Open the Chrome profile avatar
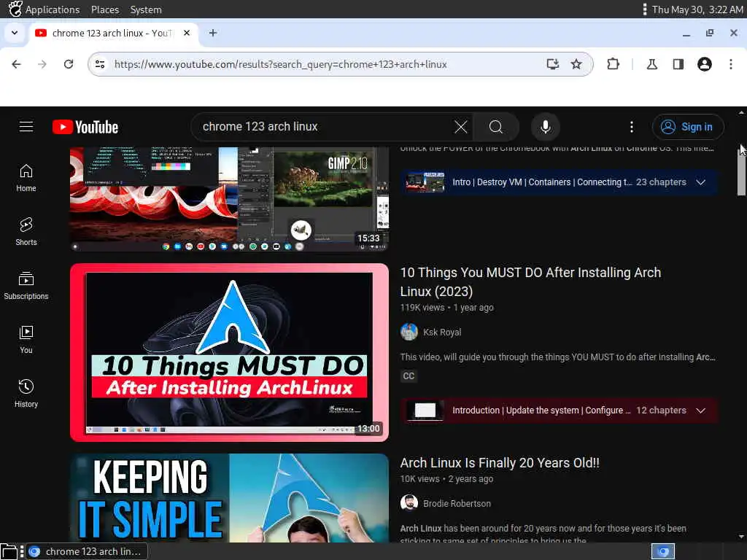 click(x=705, y=64)
